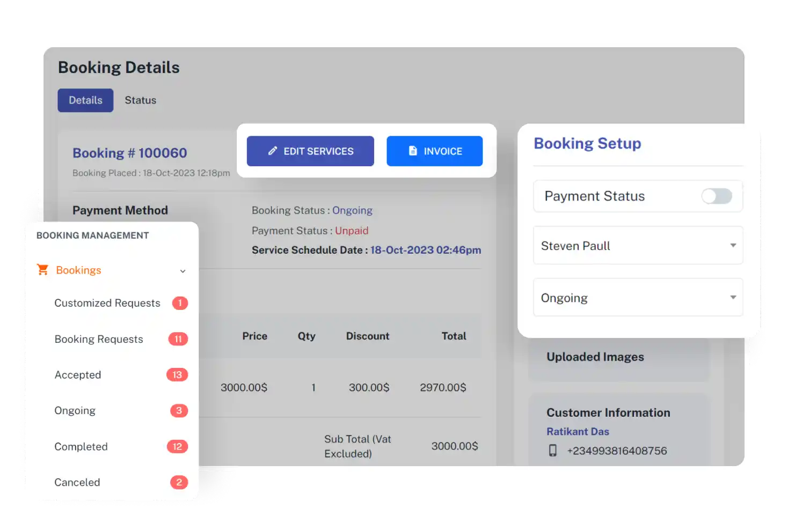Click the Bookings menu item
788x532 pixels.
pyautogui.click(x=78, y=270)
